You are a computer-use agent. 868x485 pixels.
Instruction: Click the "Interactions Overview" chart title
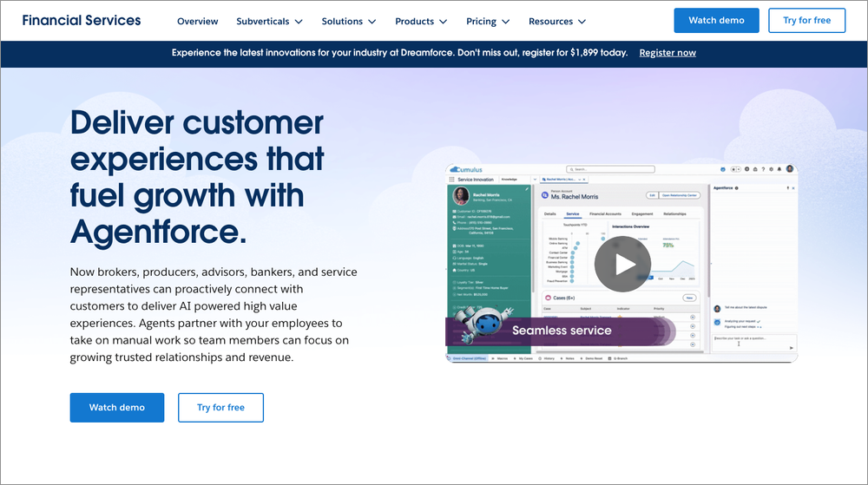pyautogui.click(x=630, y=226)
